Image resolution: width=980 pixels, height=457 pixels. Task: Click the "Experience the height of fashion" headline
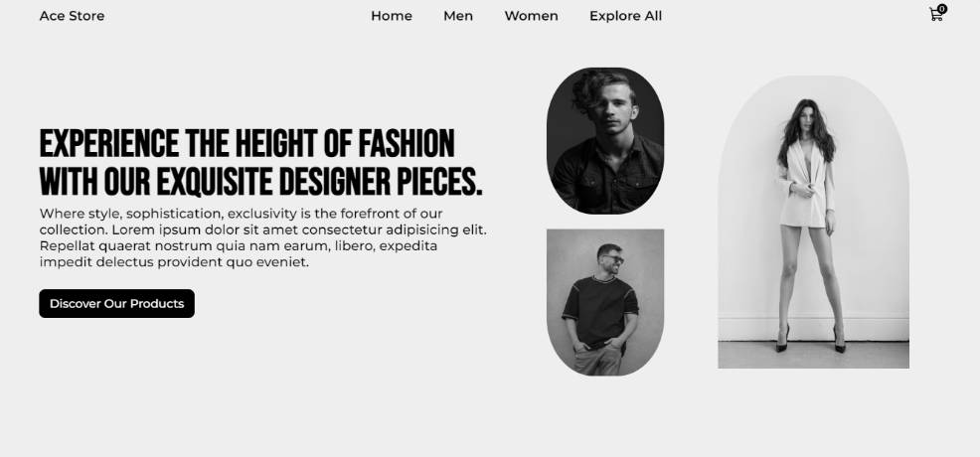[247, 144]
